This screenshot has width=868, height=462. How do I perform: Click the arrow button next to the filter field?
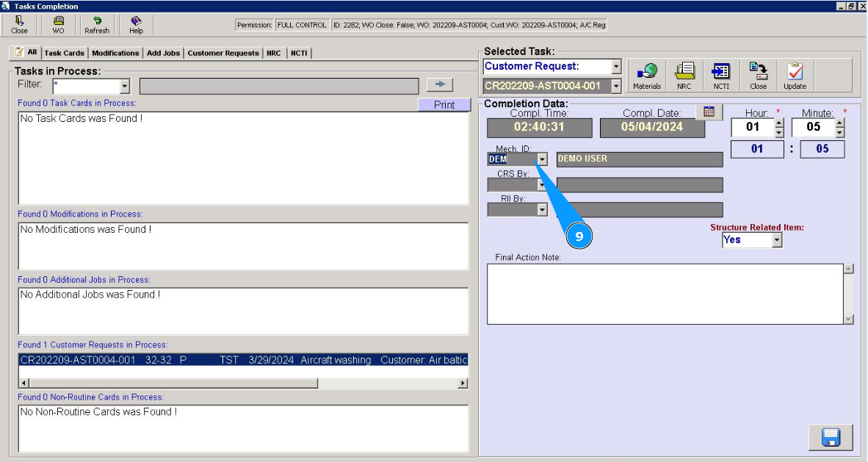pos(440,84)
